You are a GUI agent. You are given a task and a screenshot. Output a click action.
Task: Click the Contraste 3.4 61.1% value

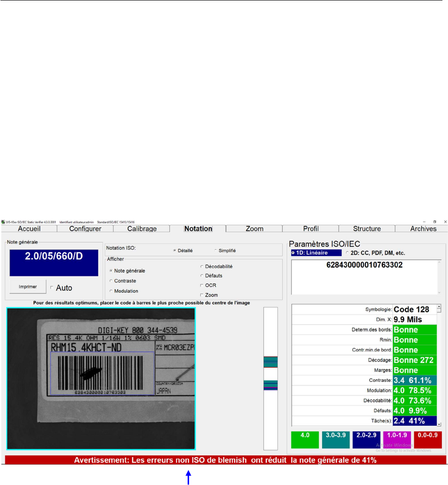[415, 381]
